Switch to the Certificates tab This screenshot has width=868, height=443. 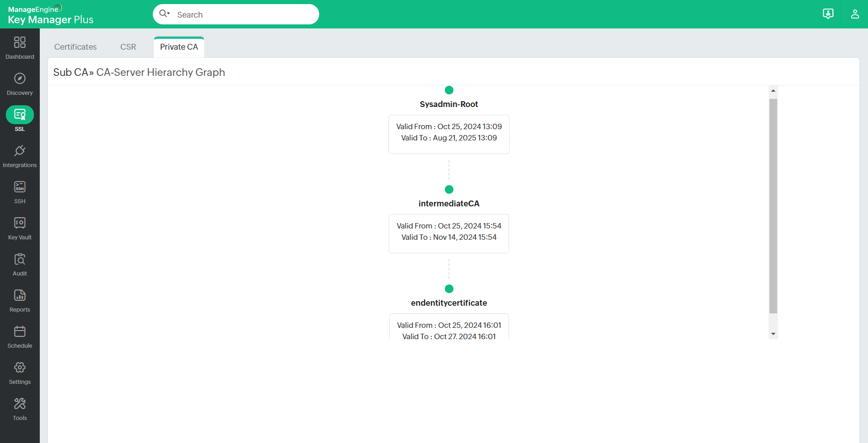75,47
